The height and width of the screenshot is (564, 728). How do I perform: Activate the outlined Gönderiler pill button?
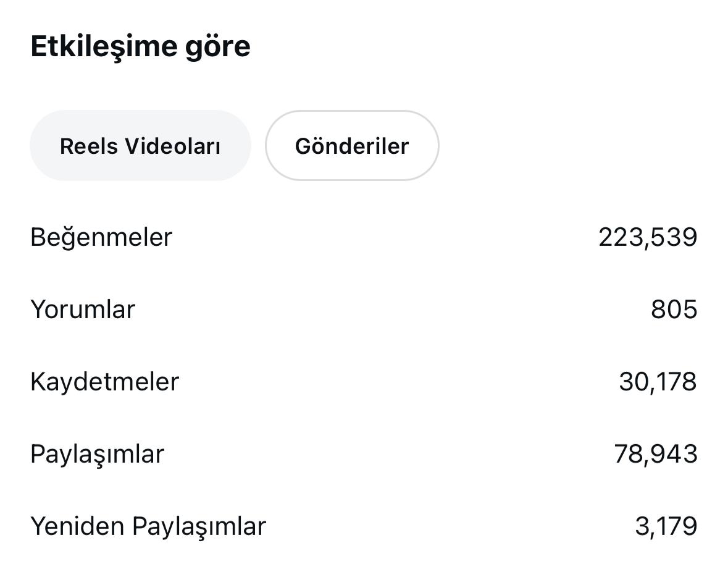point(352,145)
